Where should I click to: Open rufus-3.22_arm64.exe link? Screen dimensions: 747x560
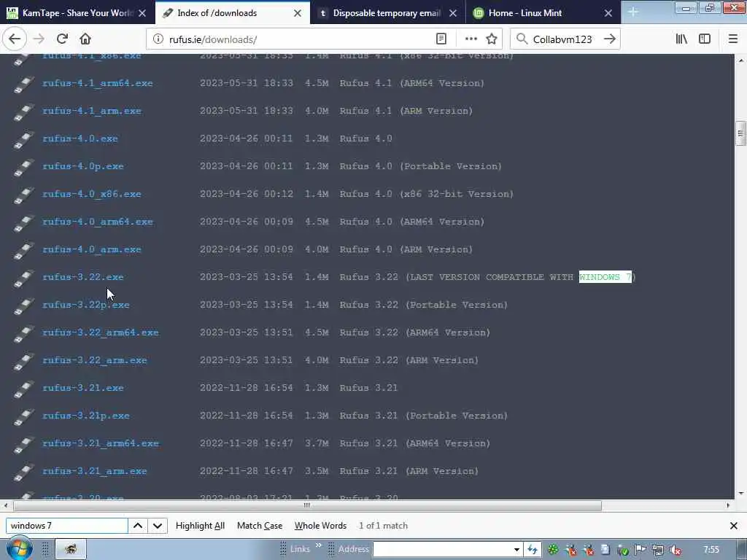(x=101, y=332)
